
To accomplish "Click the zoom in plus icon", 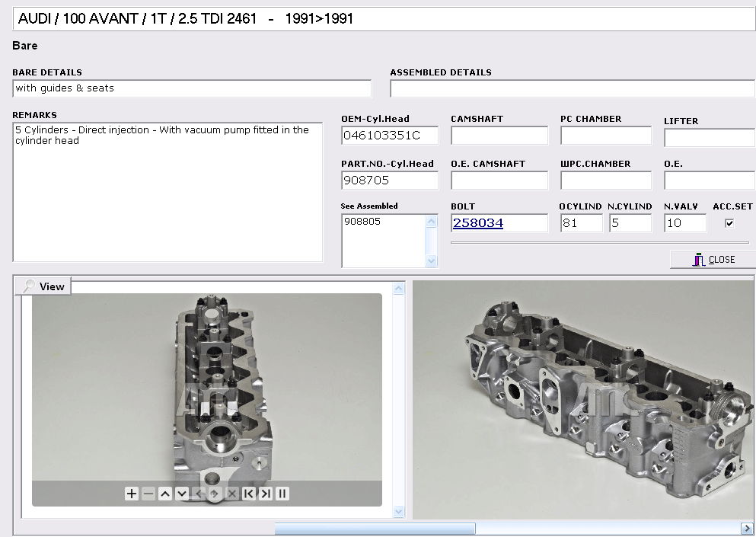I will tap(132, 494).
